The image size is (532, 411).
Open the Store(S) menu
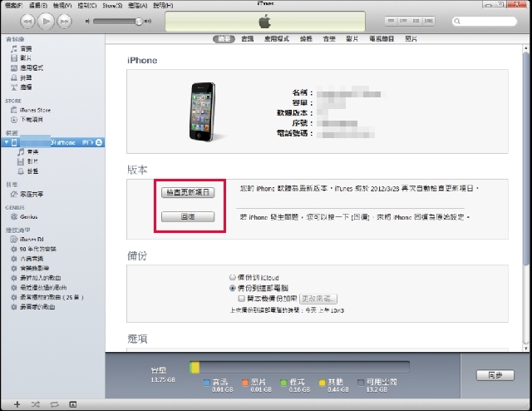pos(112,6)
